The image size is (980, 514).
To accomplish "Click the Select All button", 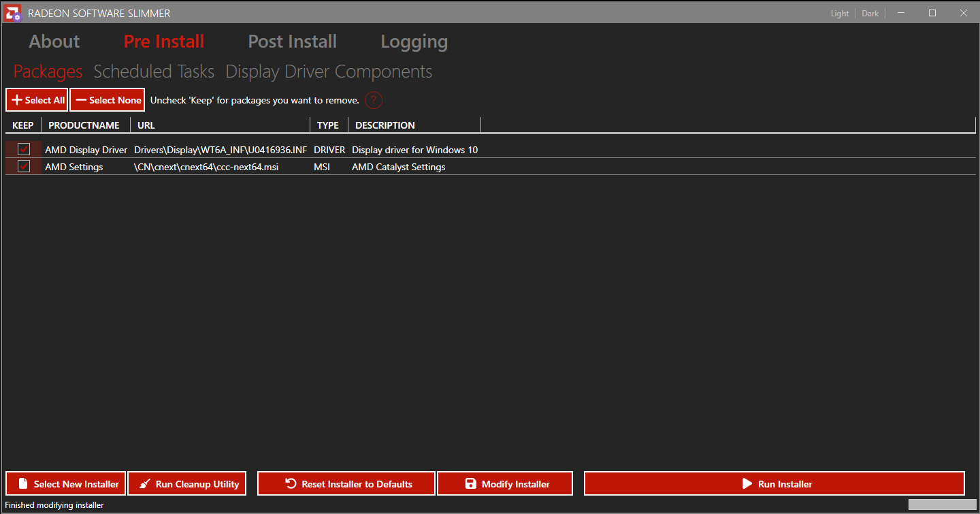I will tap(37, 100).
